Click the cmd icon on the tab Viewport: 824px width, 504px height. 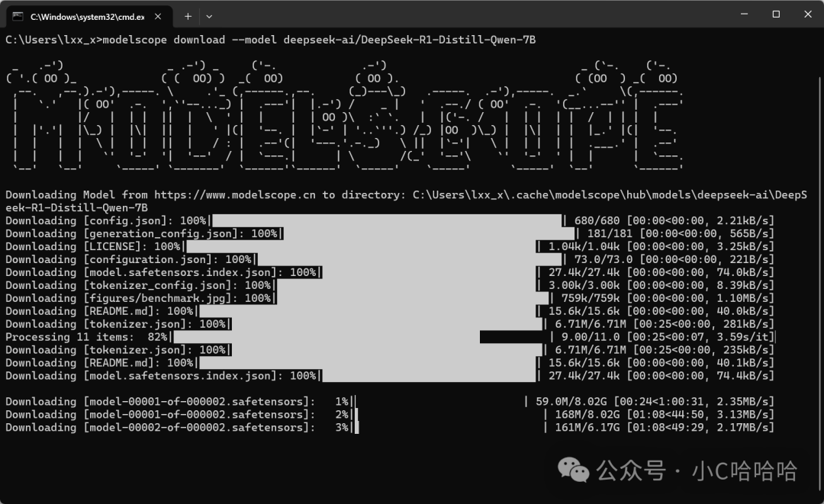(18, 16)
